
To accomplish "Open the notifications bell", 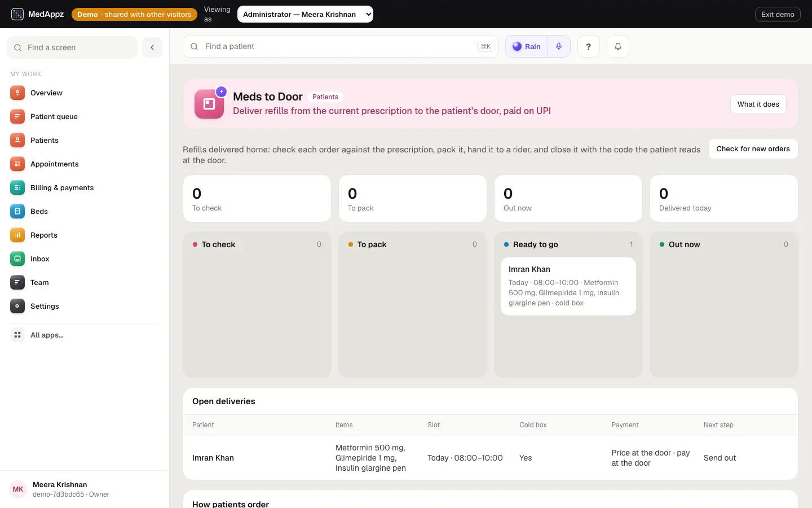I will (617, 46).
